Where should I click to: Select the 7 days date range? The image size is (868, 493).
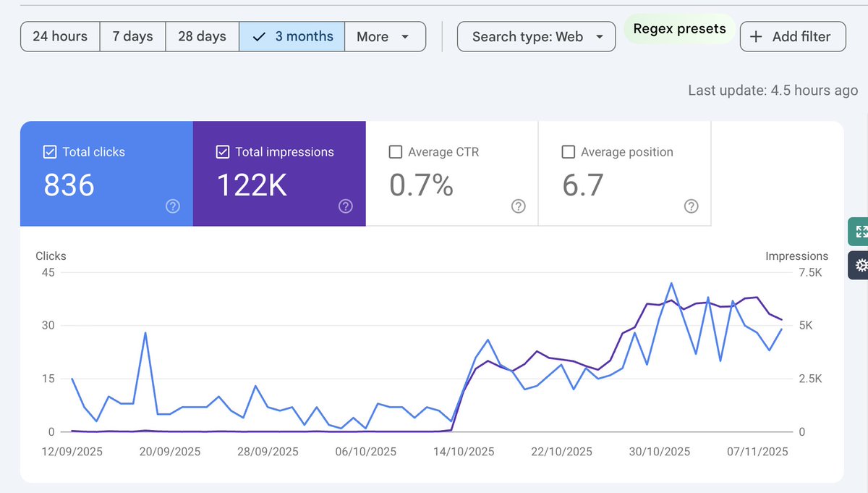(x=133, y=36)
